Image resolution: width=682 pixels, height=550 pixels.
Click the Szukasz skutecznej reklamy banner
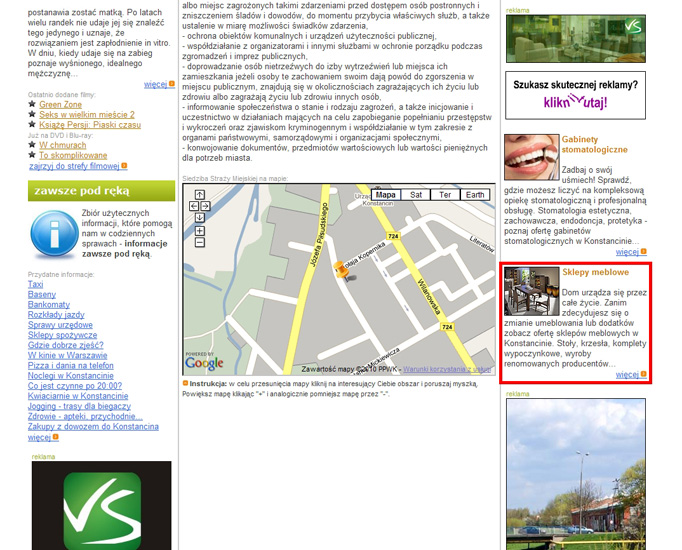click(575, 95)
